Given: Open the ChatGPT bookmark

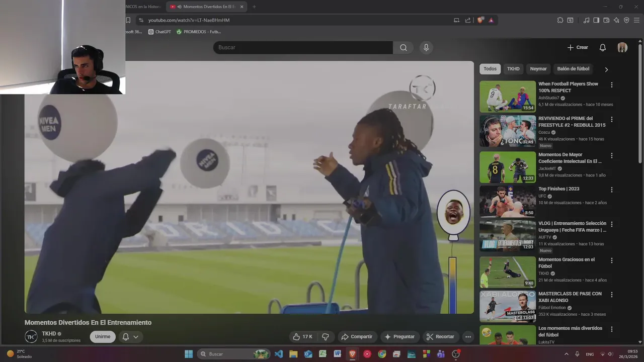Looking at the screenshot, I should point(159,32).
